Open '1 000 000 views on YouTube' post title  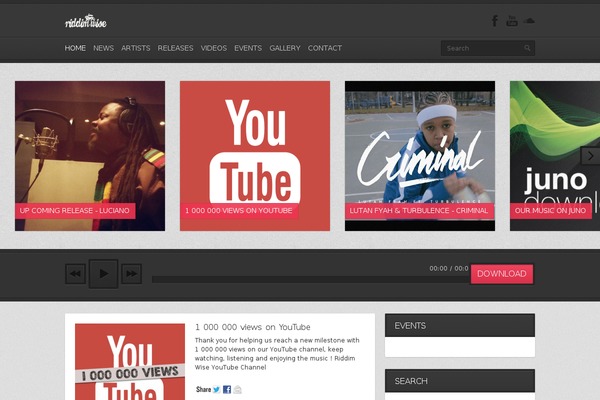point(253,327)
